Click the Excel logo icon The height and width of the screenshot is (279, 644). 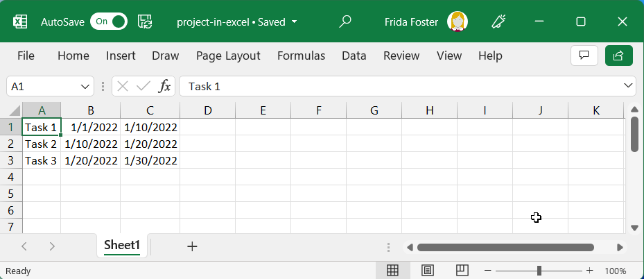[x=19, y=22]
